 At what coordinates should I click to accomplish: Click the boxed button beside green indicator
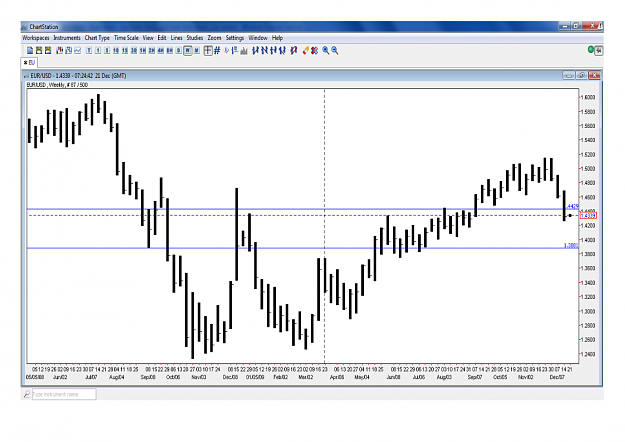[598, 51]
